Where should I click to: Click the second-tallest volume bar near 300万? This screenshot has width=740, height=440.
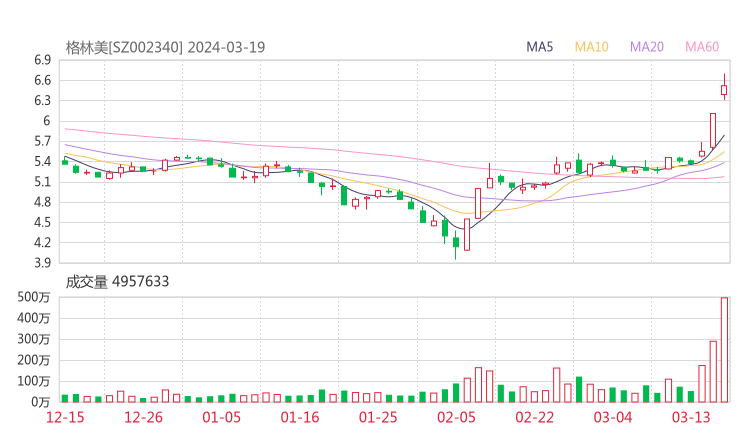[713, 372]
